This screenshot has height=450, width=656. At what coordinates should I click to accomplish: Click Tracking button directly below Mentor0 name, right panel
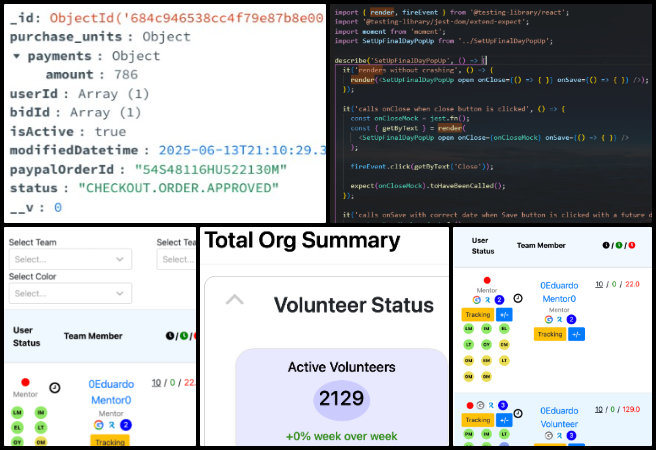[x=550, y=334]
